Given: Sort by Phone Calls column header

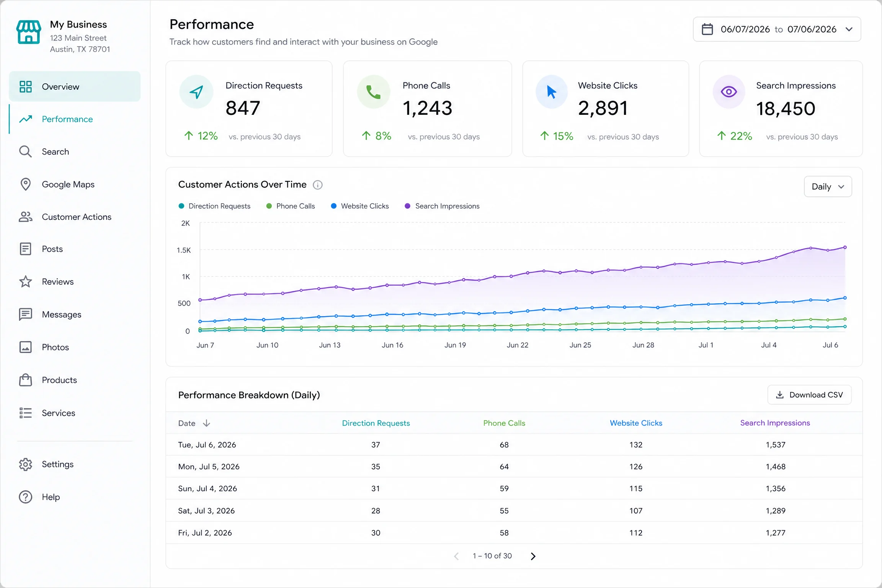Looking at the screenshot, I should pos(504,423).
